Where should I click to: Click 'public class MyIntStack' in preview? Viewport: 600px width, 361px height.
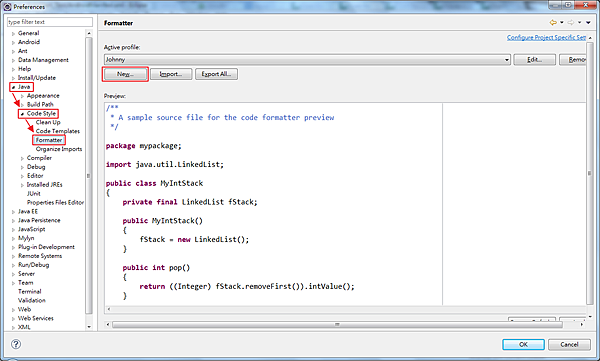click(154, 183)
